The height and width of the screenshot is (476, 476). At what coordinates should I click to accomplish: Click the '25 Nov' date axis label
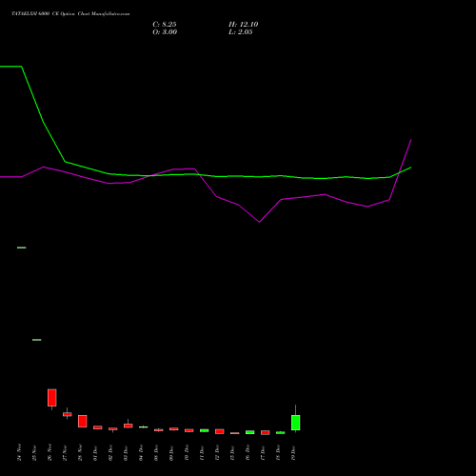click(x=34, y=452)
